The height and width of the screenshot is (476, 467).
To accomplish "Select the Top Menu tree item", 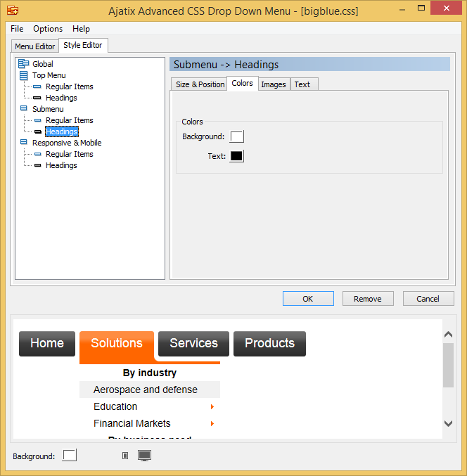I will 49,75.
